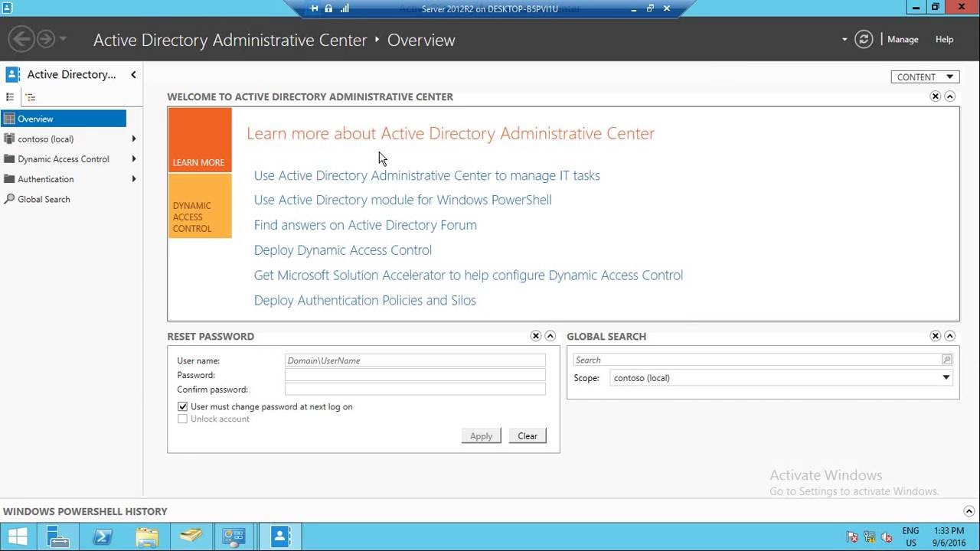Click the Back navigation arrow
Viewport: 980px width, 551px height.
[x=22, y=39]
